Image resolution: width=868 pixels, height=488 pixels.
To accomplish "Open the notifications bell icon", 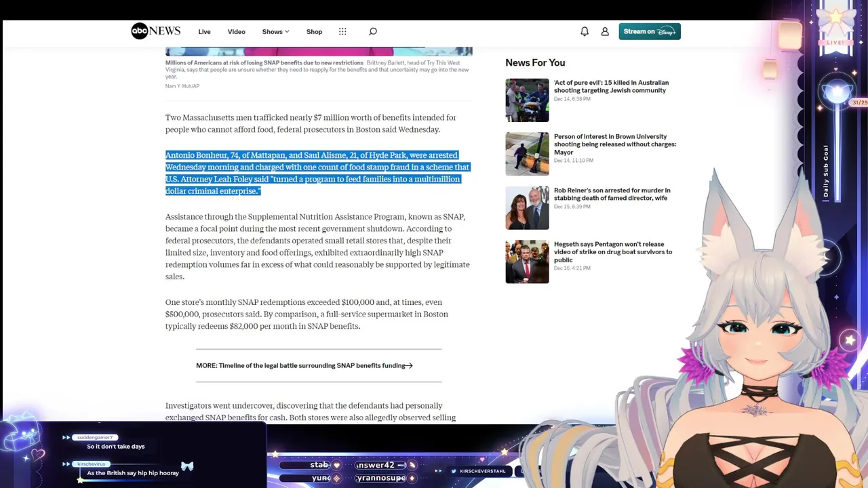I will point(585,31).
